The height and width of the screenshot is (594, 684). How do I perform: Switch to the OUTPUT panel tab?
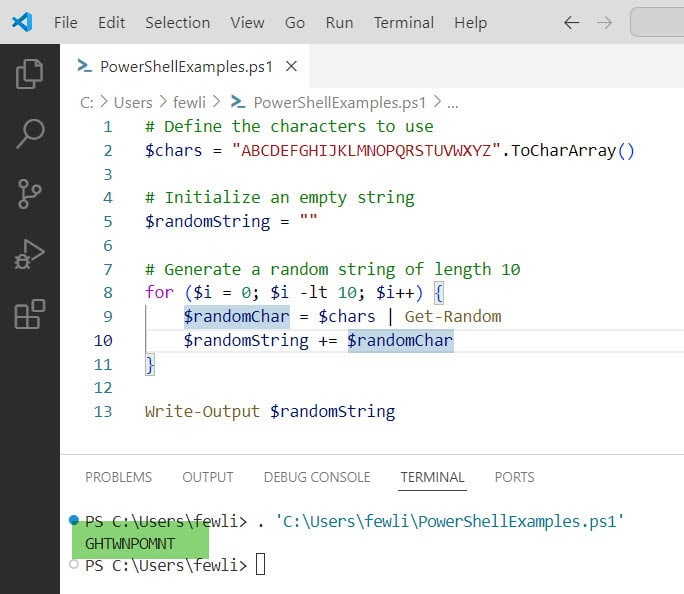208,477
